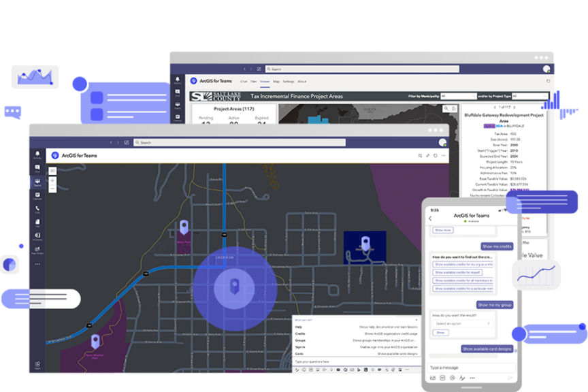Toggle the 3D view button on the map

click(52, 170)
